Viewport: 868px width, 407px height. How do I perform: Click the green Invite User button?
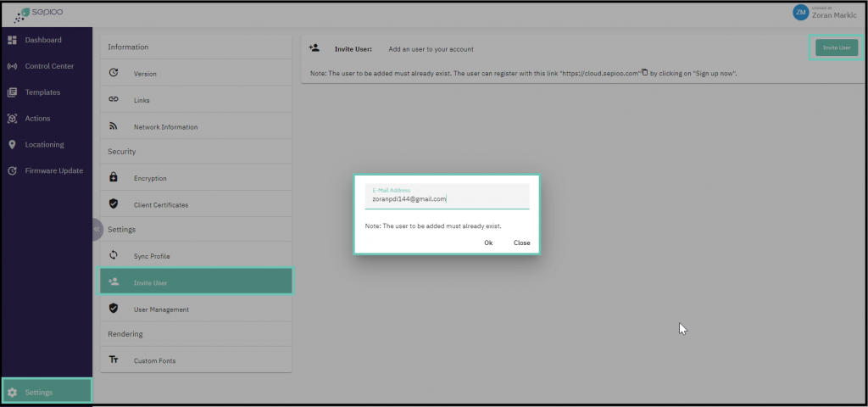click(x=836, y=48)
